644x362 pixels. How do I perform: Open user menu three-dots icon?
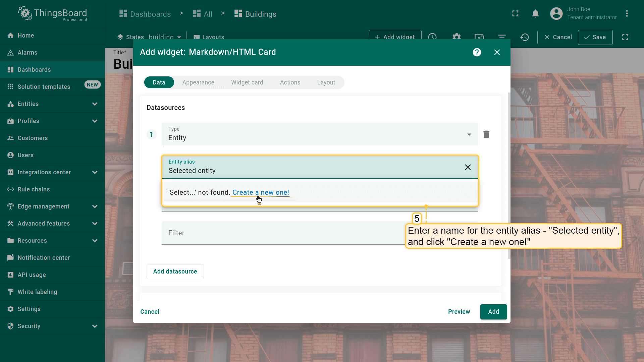627,14
